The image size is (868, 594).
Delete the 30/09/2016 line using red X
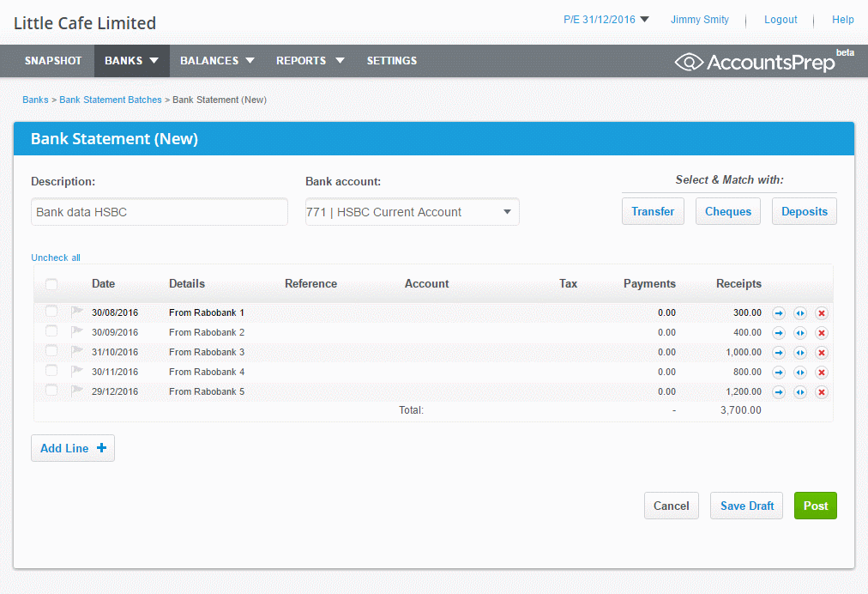[x=822, y=333]
